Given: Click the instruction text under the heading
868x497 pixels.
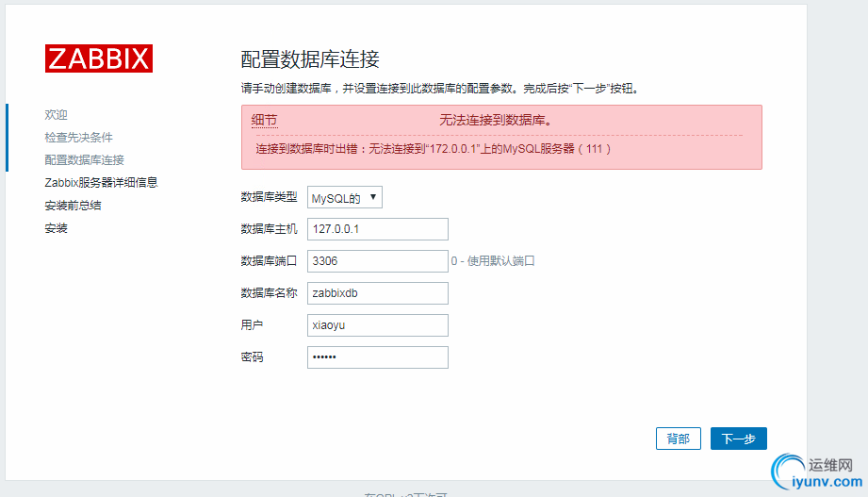Looking at the screenshot, I should point(441,89).
